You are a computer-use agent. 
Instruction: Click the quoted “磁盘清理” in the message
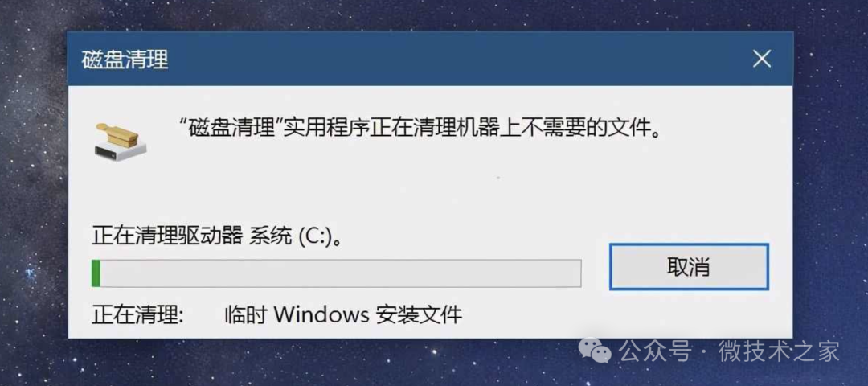231,132
